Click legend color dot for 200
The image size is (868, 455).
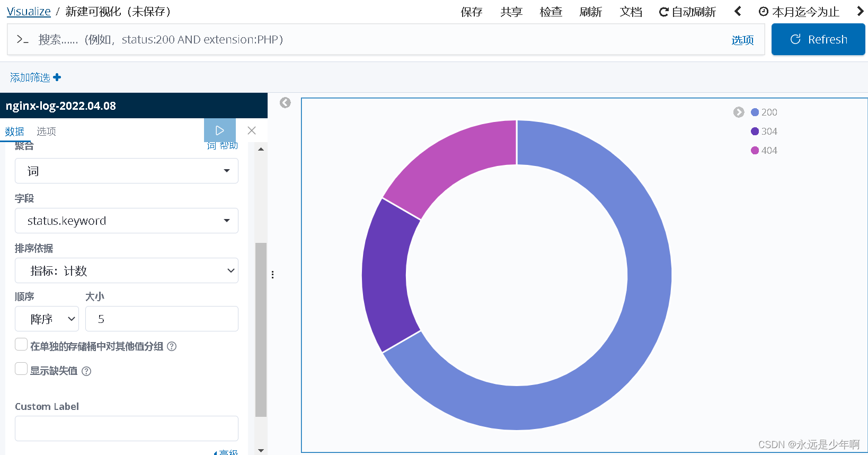tap(755, 112)
